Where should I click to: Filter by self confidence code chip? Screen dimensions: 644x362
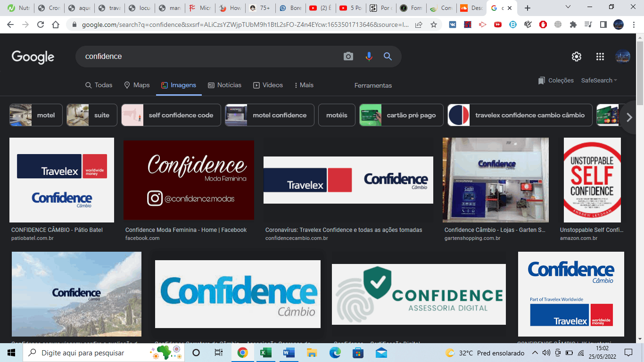(171, 115)
